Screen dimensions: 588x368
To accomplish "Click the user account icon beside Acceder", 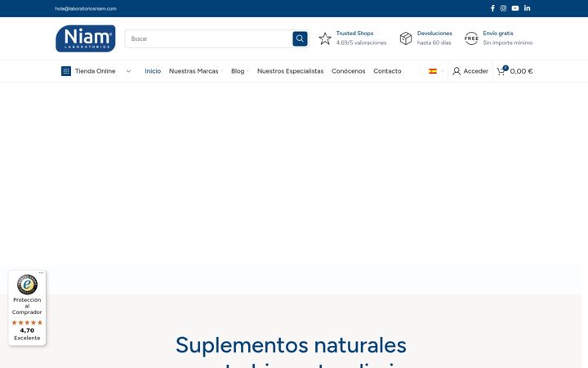I will pyautogui.click(x=457, y=71).
